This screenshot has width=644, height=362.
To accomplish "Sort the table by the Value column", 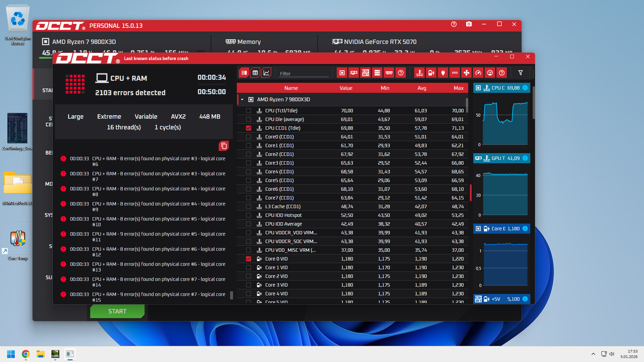I will click(346, 88).
